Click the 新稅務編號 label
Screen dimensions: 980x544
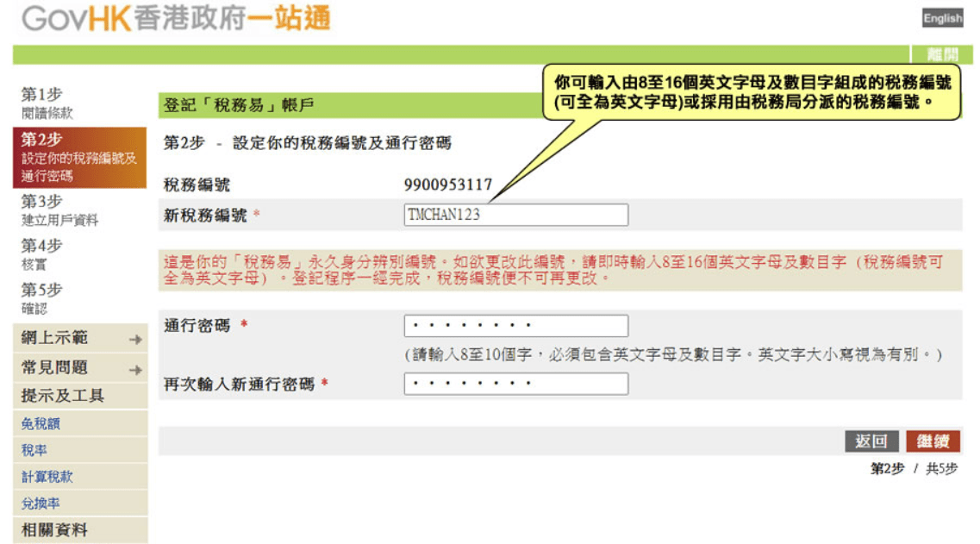coord(205,216)
